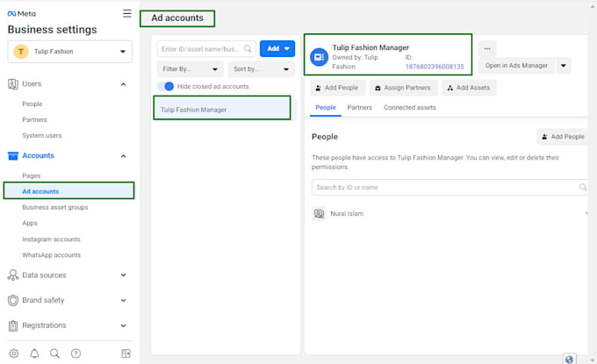Click the Users section icon

tap(13, 84)
